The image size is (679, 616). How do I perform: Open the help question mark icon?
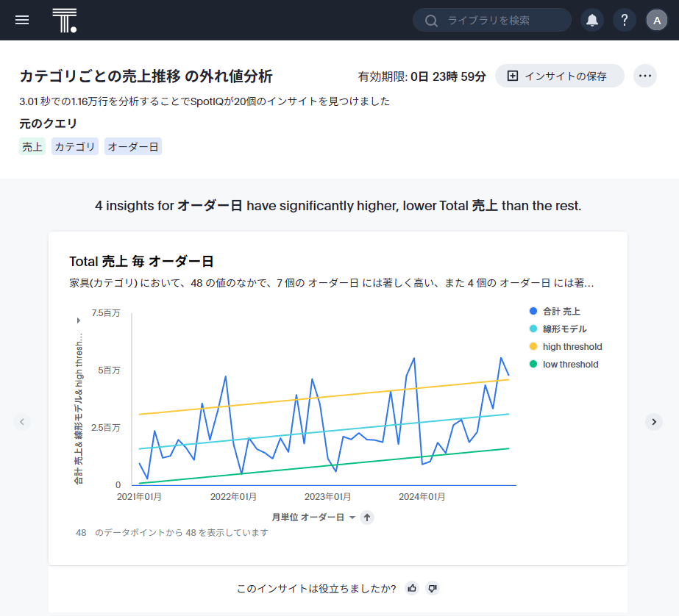pos(625,20)
